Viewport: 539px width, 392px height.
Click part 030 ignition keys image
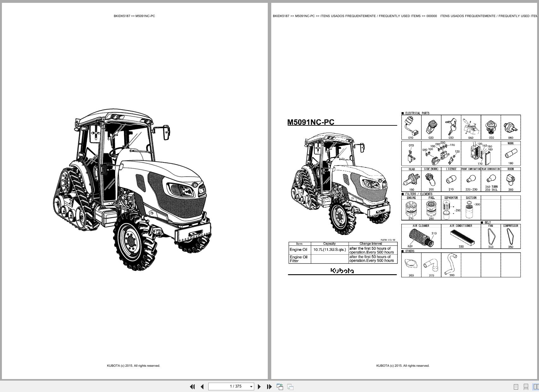[x=451, y=126]
